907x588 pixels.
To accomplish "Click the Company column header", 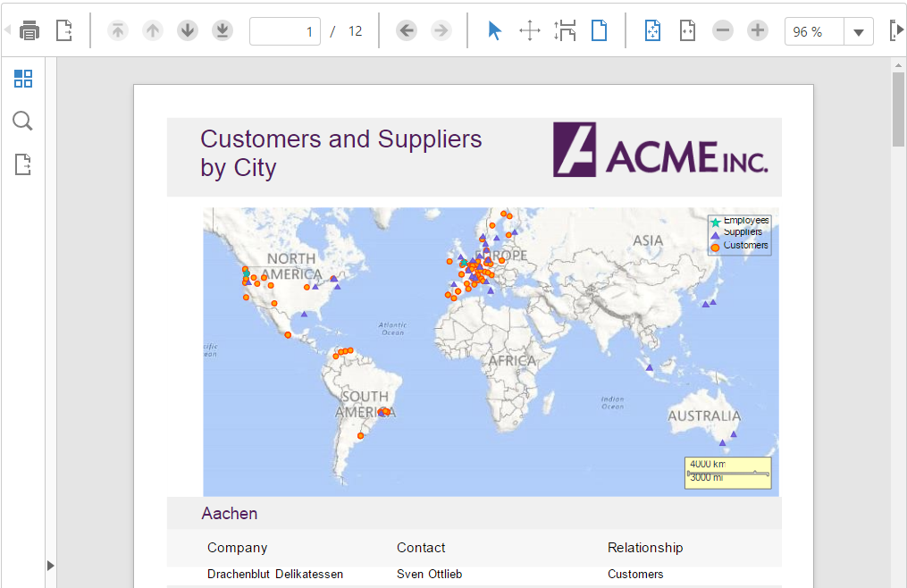I will tap(237, 548).
